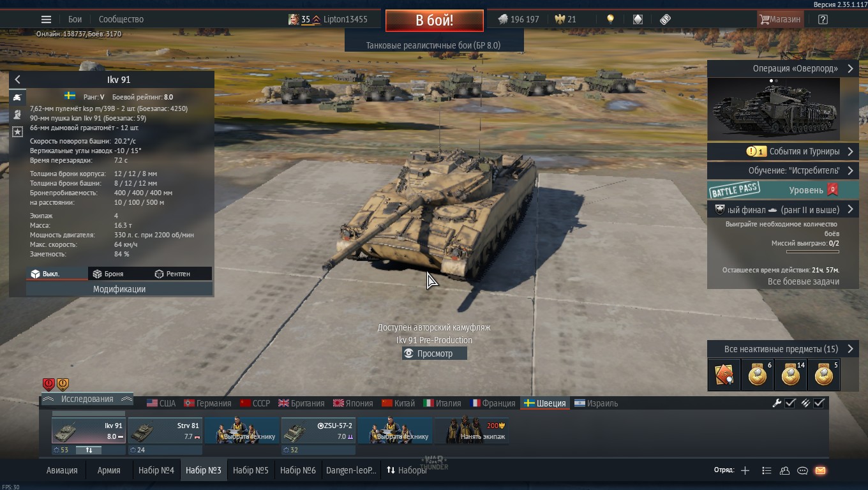Toggle the first checkbox beside wrench icon
The width and height of the screenshot is (868, 490).
pyautogui.click(x=790, y=403)
